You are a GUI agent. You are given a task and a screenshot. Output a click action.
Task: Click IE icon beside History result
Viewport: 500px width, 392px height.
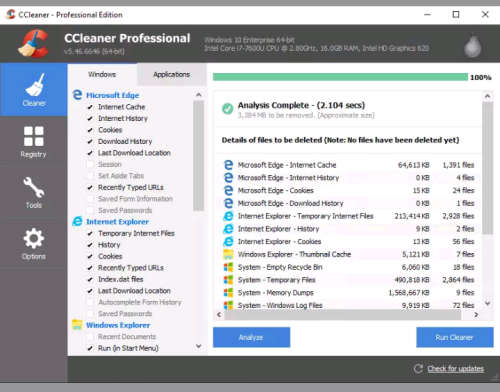[228, 229]
